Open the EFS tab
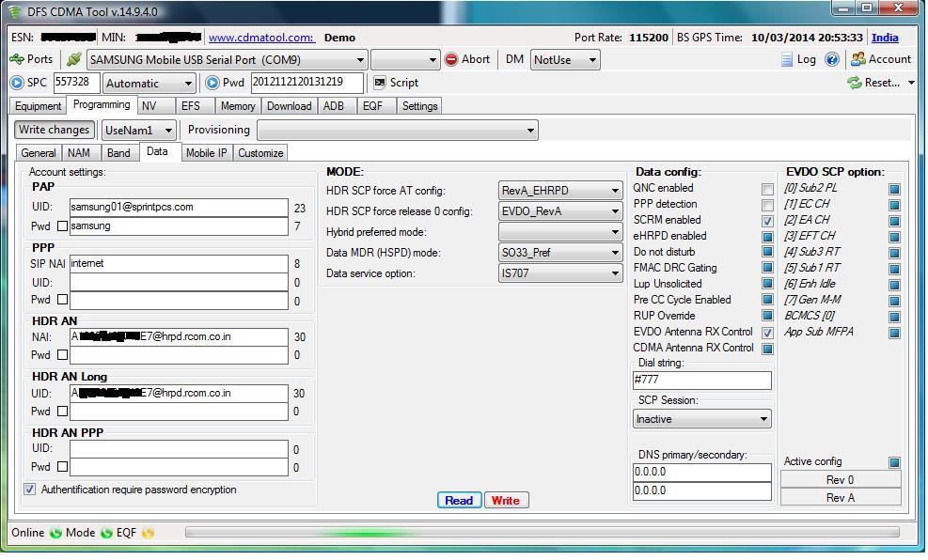 point(191,106)
